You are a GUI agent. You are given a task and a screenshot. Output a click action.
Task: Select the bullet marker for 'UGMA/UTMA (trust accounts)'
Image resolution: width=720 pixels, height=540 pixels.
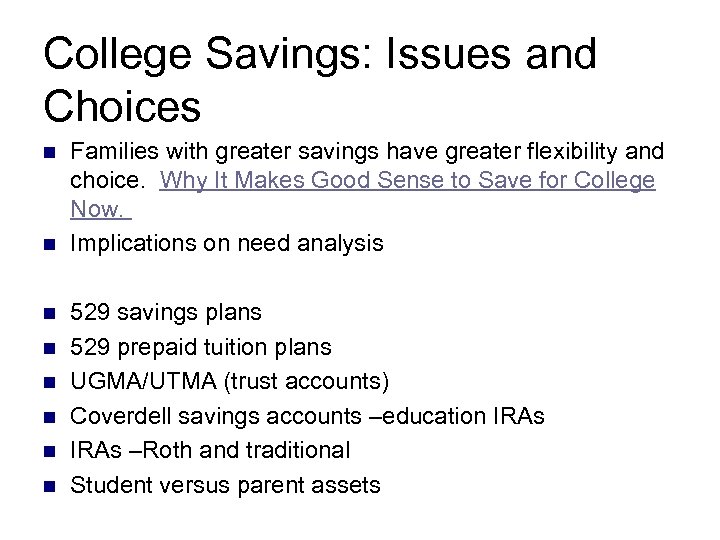click(47, 383)
